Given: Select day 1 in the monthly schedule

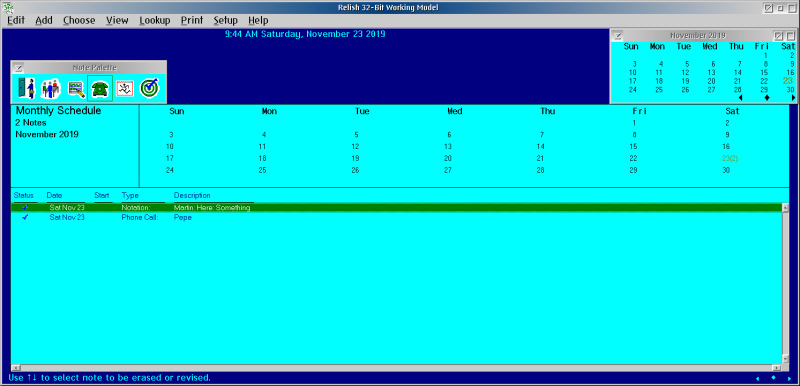Looking at the screenshot, I should (634, 123).
